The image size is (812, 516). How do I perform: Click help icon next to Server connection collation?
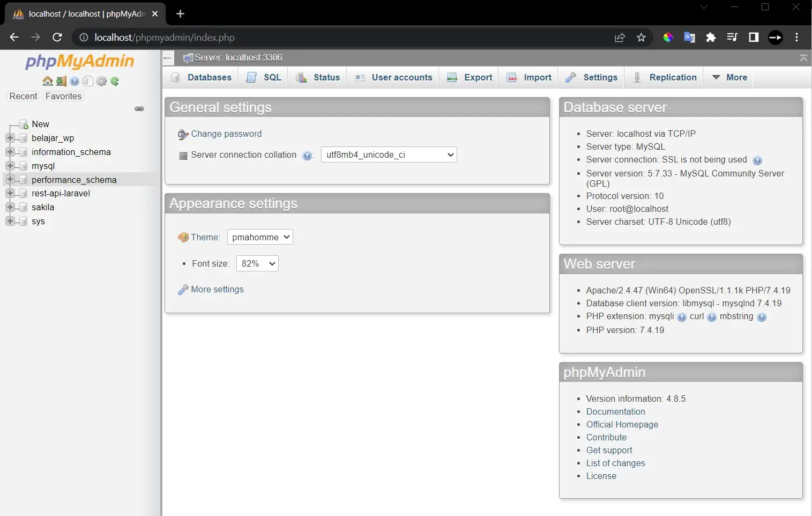[x=307, y=156]
